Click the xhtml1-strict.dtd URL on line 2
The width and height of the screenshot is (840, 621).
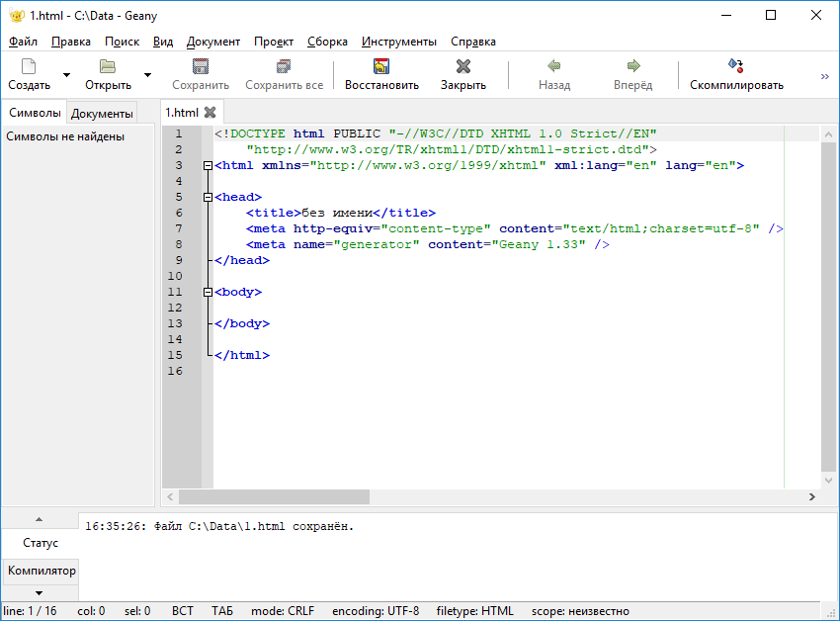point(448,149)
